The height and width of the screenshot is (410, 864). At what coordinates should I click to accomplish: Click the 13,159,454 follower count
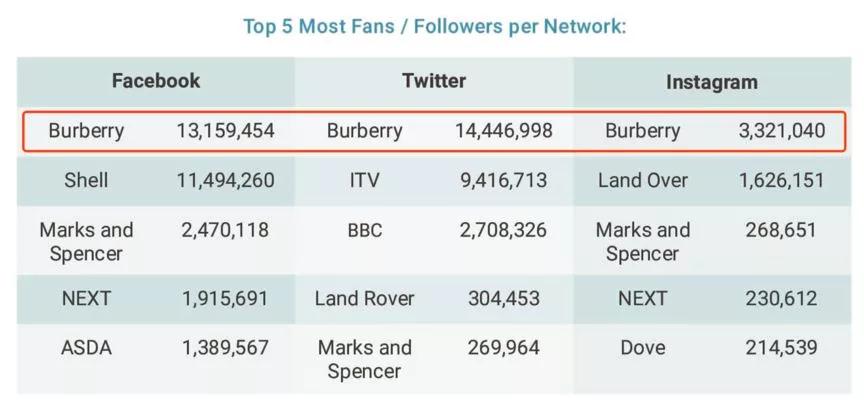pyautogui.click(x=225, y=131)
